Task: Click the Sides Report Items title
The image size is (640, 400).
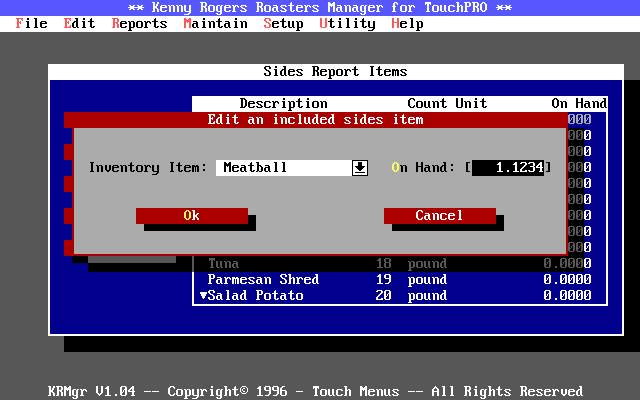Action: click(336, 72)
